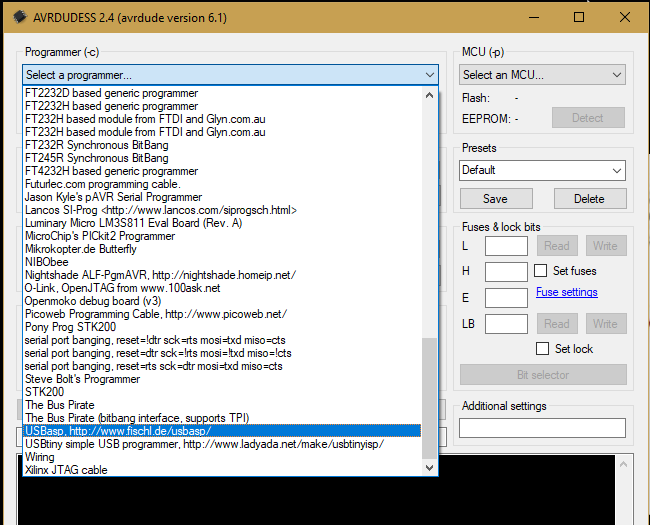
Task: Select FT232R Synchronous BitBang
Action: 222,145
